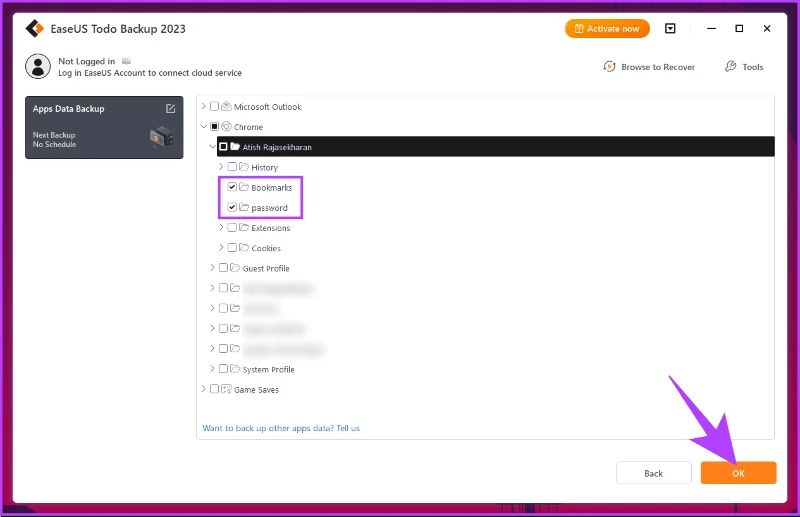Expand the Extensions folder node

pyautogui.click(x=221, y=227)
